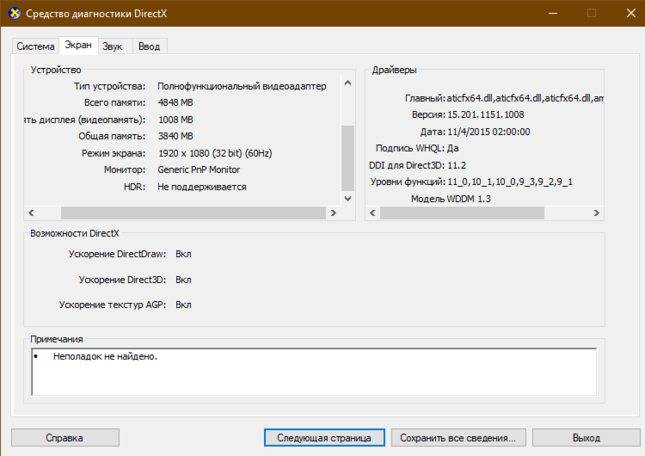Click the Выход button

[x=586, y=438]
